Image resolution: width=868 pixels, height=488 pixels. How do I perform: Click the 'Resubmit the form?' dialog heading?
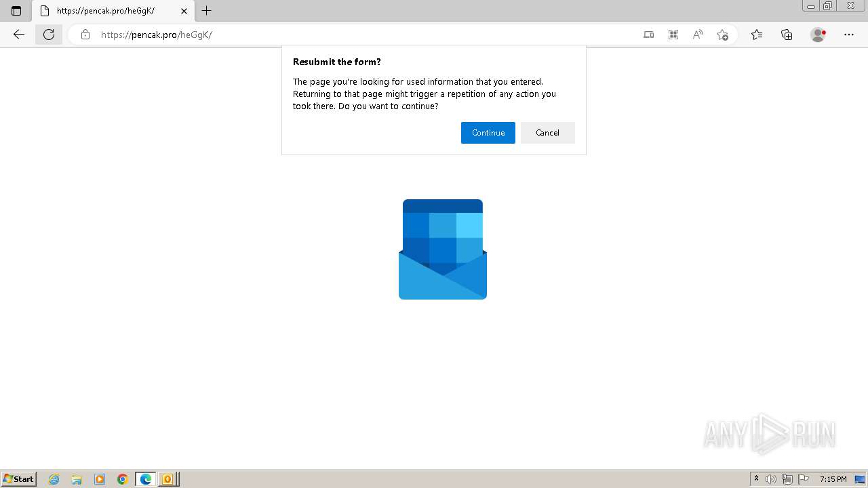337,62
